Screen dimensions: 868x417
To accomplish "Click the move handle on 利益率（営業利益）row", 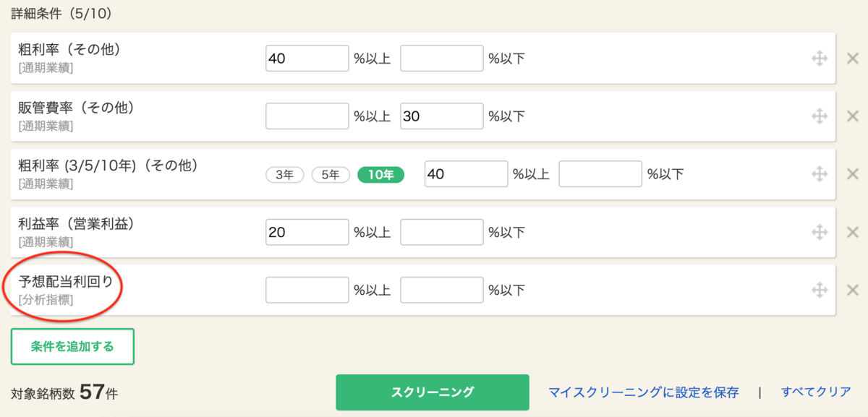I will pyautogui.click(x=819, y=232).
